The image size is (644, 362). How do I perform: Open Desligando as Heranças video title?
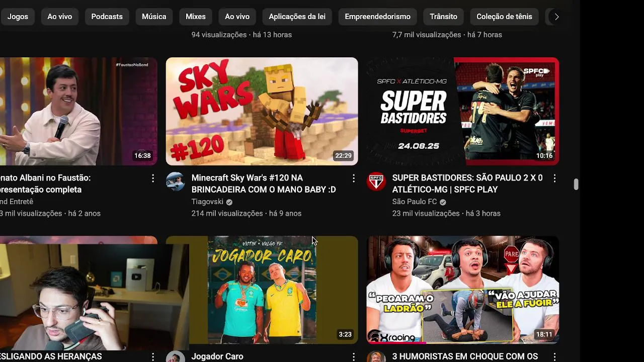[x=51, y=356]
